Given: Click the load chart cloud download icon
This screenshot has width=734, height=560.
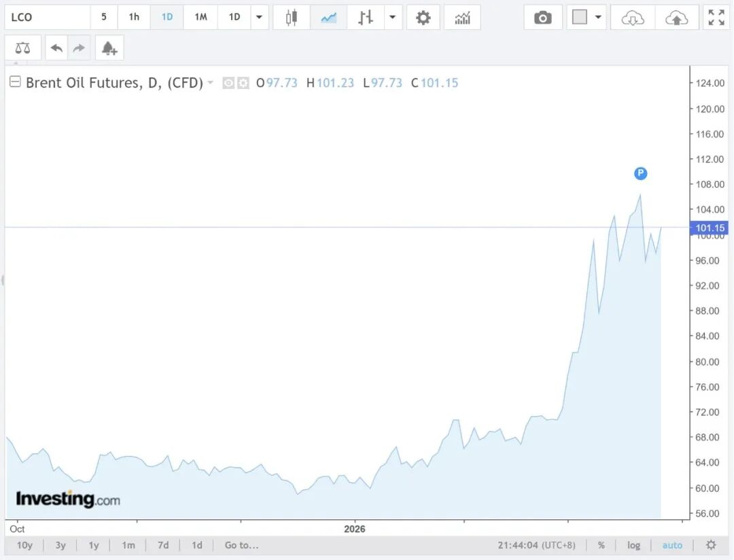Looking at the screenshot, I should pyautogui.click(x=633, y=18).
